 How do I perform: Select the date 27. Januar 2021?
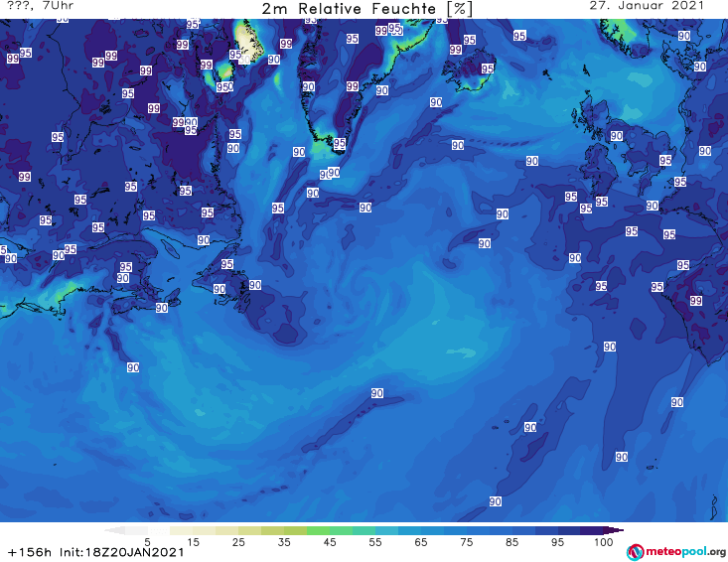tap(647, 6)
